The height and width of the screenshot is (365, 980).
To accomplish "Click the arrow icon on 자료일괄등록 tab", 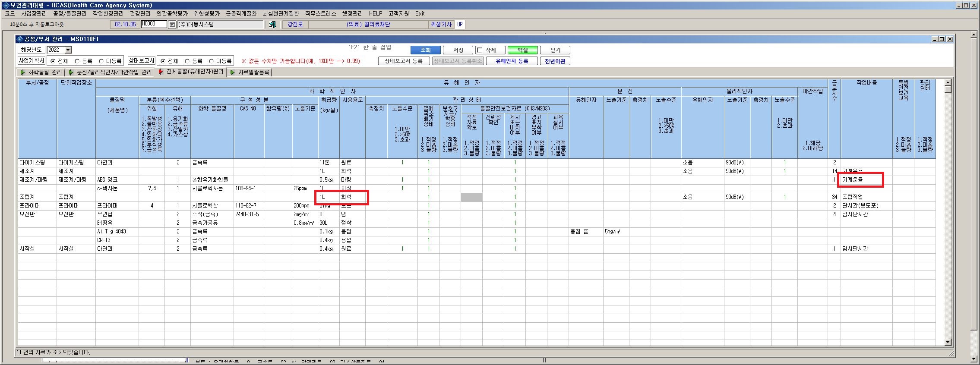I will click(233, 72).
